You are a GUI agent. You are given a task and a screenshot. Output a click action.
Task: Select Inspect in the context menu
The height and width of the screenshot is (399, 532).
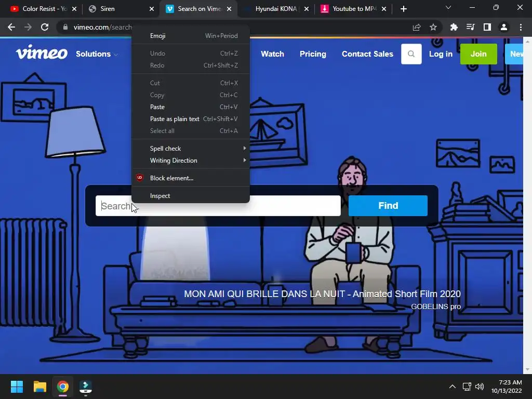coord(191,196)
